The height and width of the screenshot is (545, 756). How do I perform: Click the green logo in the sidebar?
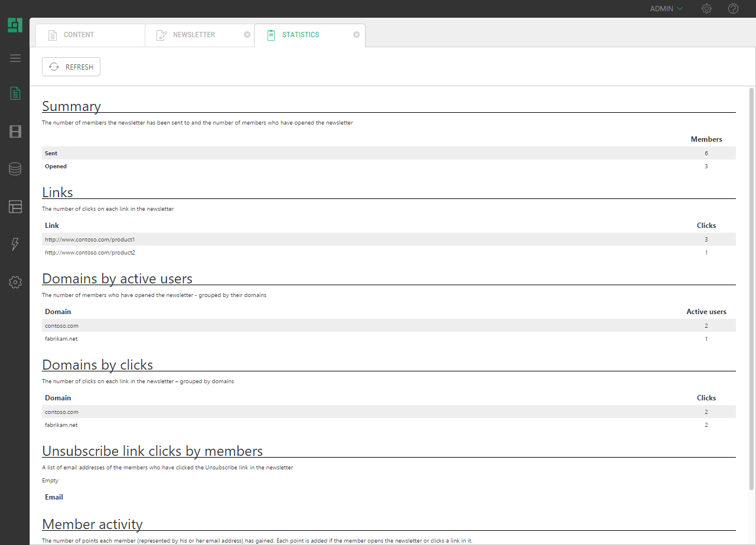click(x=15, y=25)
